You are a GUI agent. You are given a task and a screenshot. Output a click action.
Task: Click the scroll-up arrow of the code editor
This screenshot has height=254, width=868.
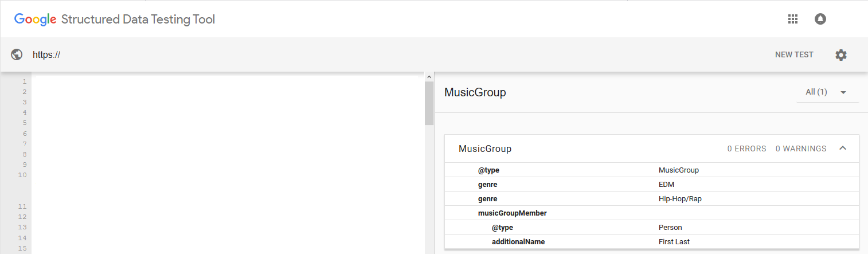pyautogui.click(x=429, y=76)
